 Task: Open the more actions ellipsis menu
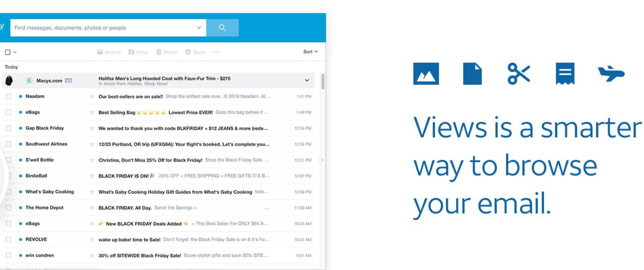(x=216, y=52)
